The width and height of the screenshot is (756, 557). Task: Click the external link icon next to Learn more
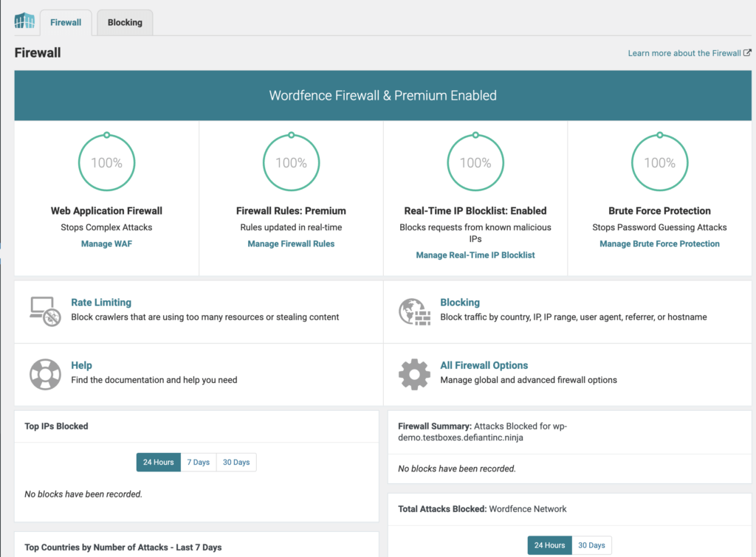748,52
